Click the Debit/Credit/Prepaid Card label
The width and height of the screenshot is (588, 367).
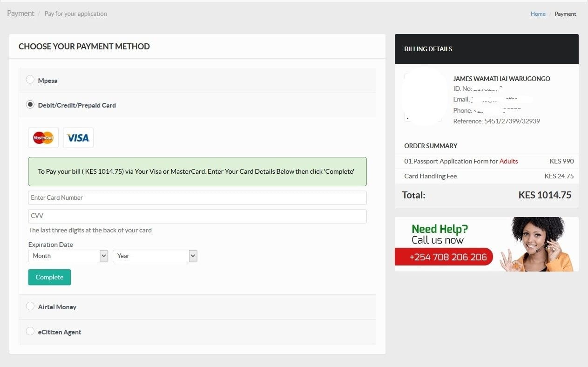pos(77,105)
